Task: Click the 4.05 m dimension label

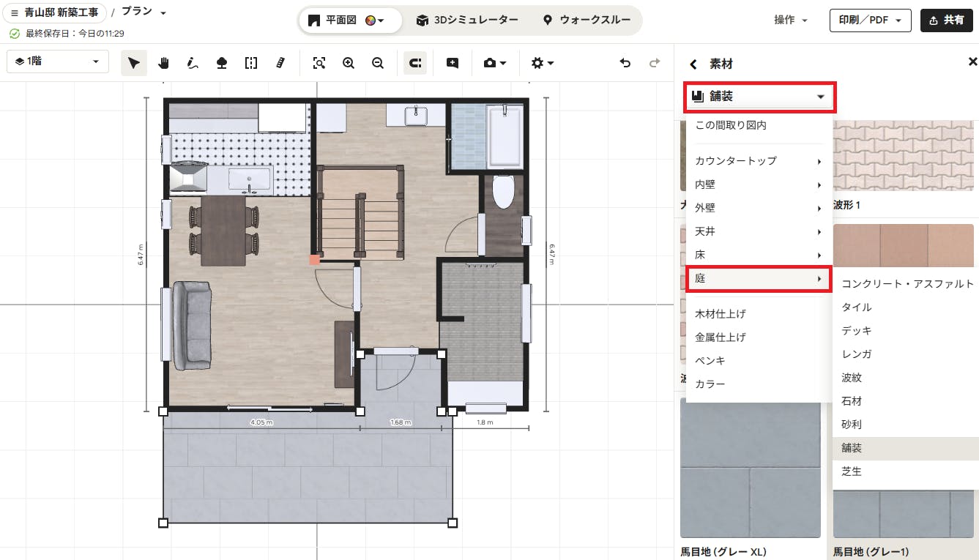Action: (261, 422)
